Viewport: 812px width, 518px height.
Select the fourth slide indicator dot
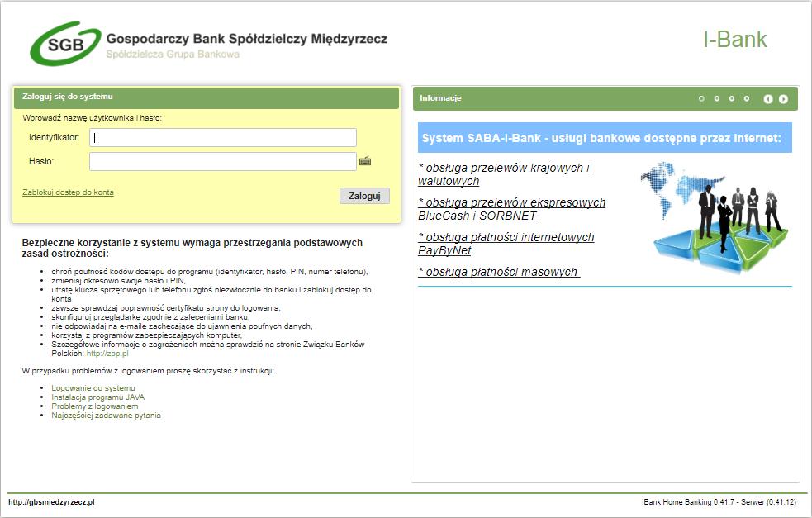click(x=747, y=98)
